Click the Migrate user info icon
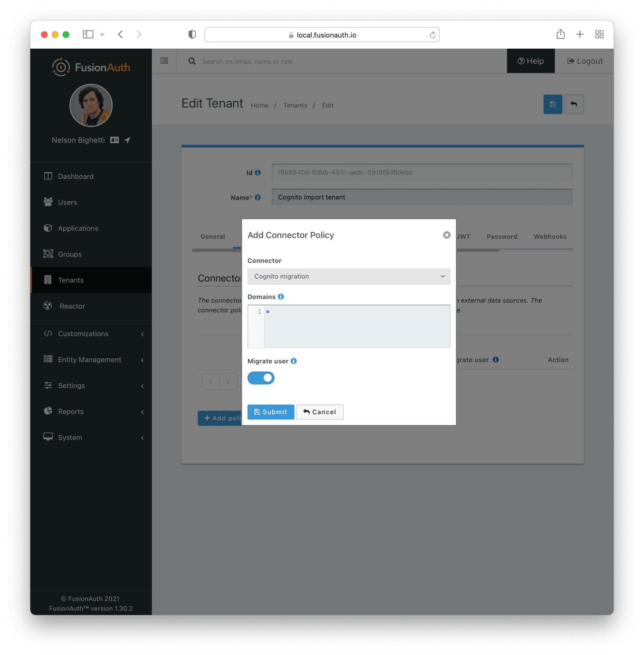This screenshot has height=655, width=644. click(294, 361)
